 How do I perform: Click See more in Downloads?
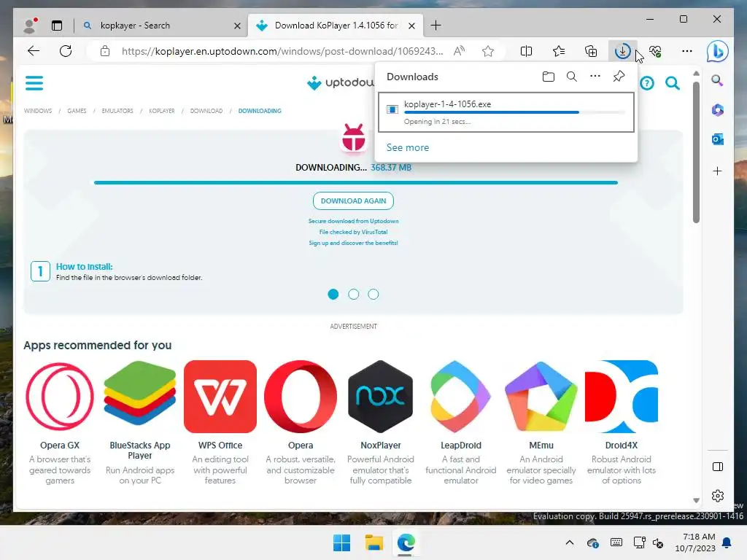407,147
